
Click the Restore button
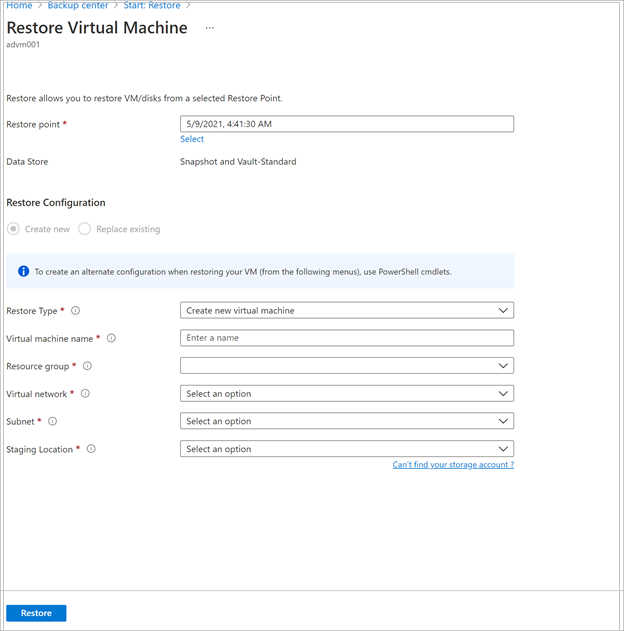(x=36, y=613)
